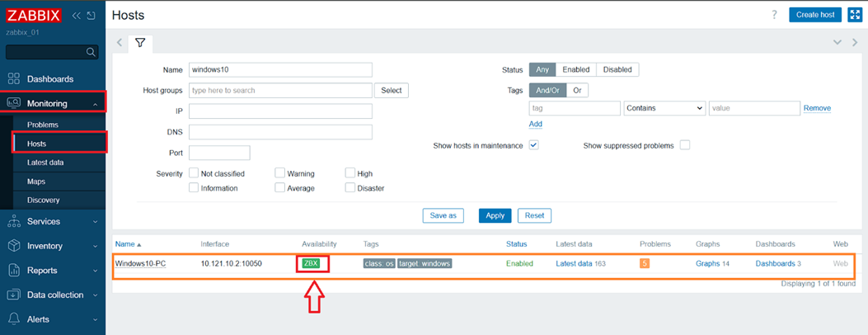The image size is (868, 335).
Task: Click the Apply filter button
Action: point(495,215)
